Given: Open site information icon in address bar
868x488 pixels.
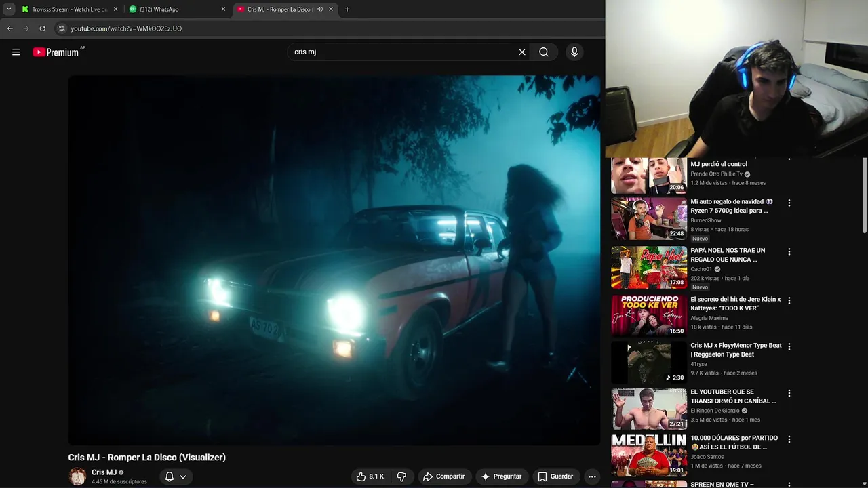Looking at the screenshot, I should pos(62,28).
